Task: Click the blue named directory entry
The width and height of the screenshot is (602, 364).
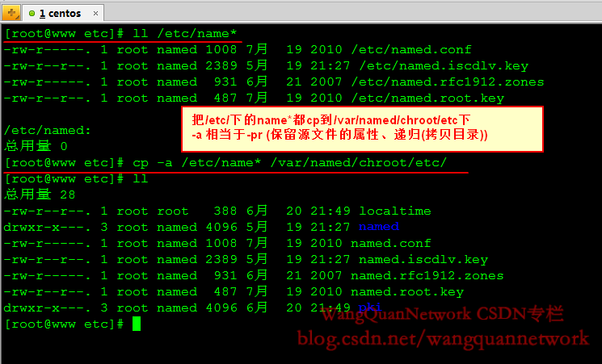Action: pyautogui.click(x=379, y=227)
